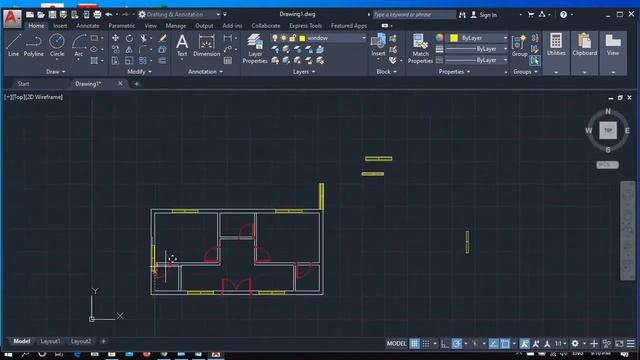Open the layer name dropdown showing window
The width and height of the screenshot is (640, 360).
coord(318,38)
